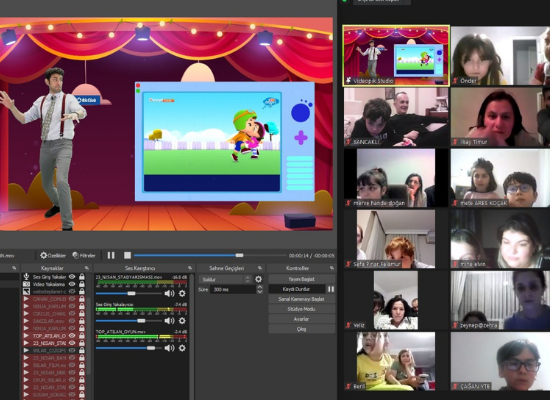This screenshot has width=550, height=400.
Task: Pop out the Sahne Geçişleri dock icon
Action: [260, 268]
